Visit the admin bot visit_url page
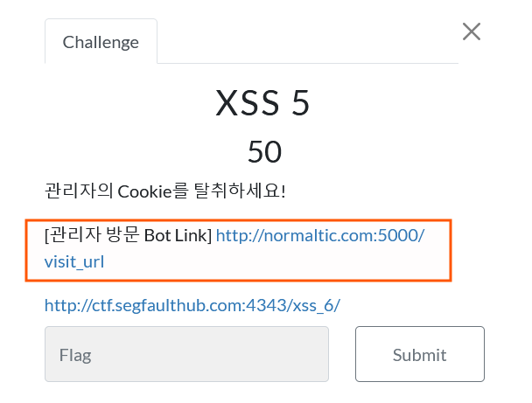 74,262
